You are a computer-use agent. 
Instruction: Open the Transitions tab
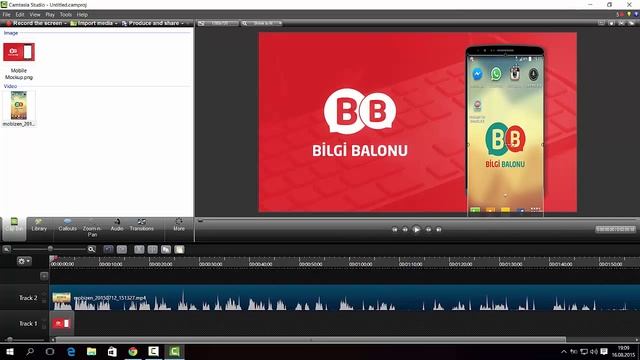click(142, 225)
